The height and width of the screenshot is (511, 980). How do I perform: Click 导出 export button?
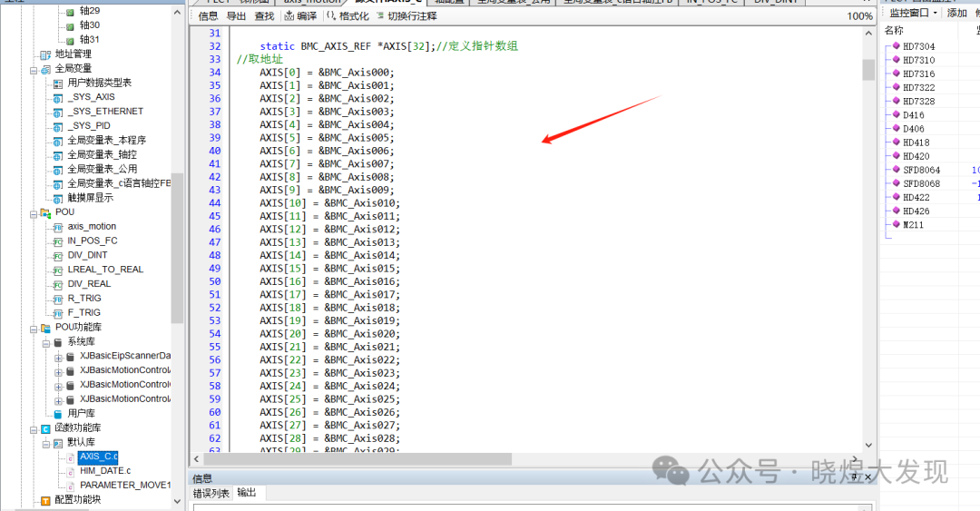[x=236, y=16]
